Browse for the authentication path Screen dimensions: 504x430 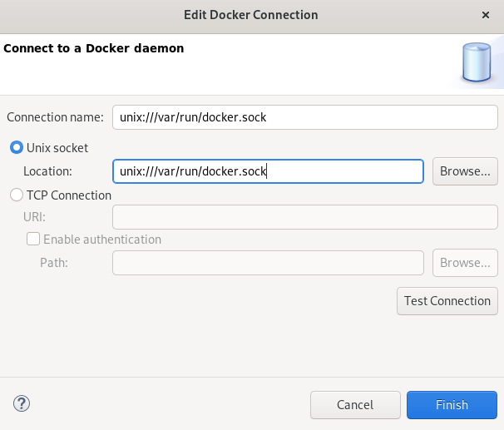pyautogui.click(x=465, y=263)
